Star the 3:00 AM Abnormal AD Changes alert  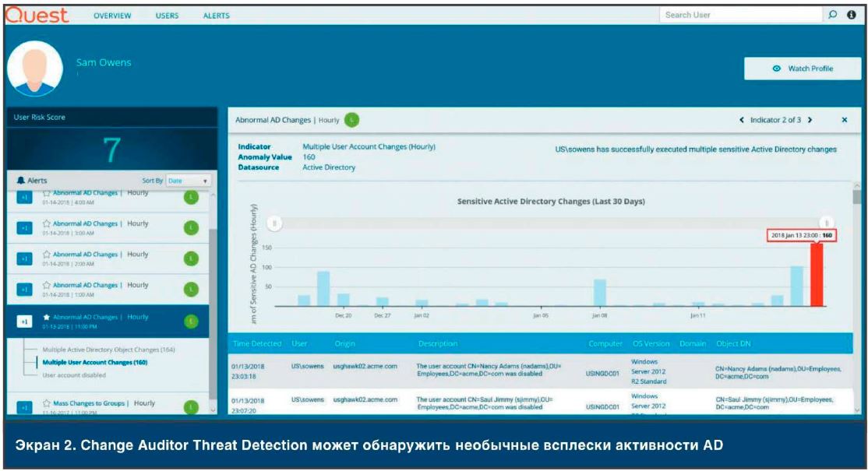click(x=47, y=223)
